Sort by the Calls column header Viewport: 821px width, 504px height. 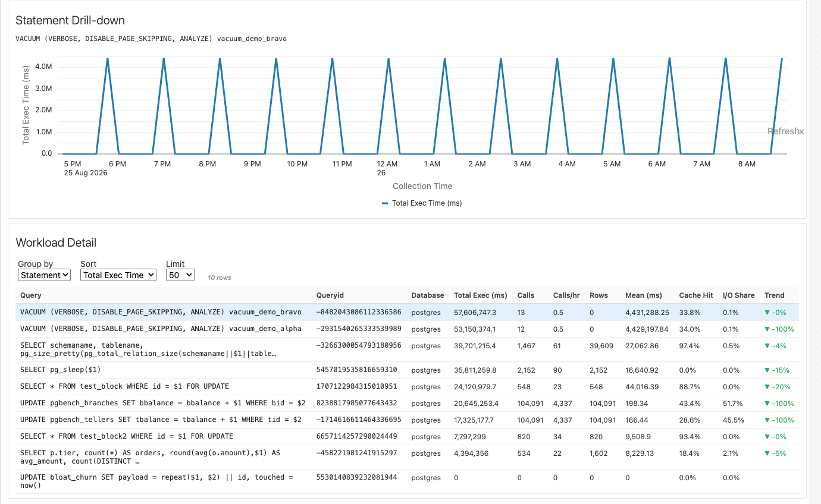coord(526,295)
